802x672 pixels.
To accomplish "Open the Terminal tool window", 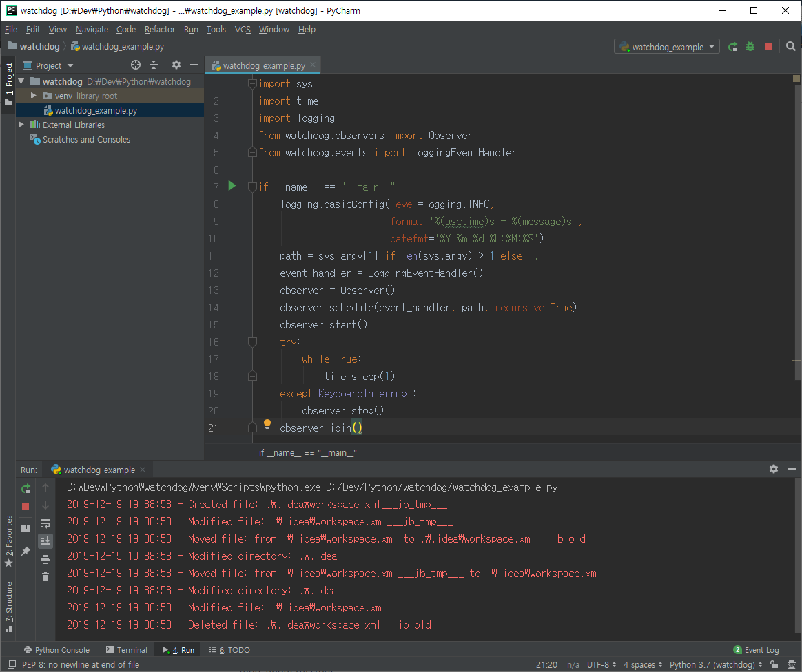I will [x=126, y=649].
